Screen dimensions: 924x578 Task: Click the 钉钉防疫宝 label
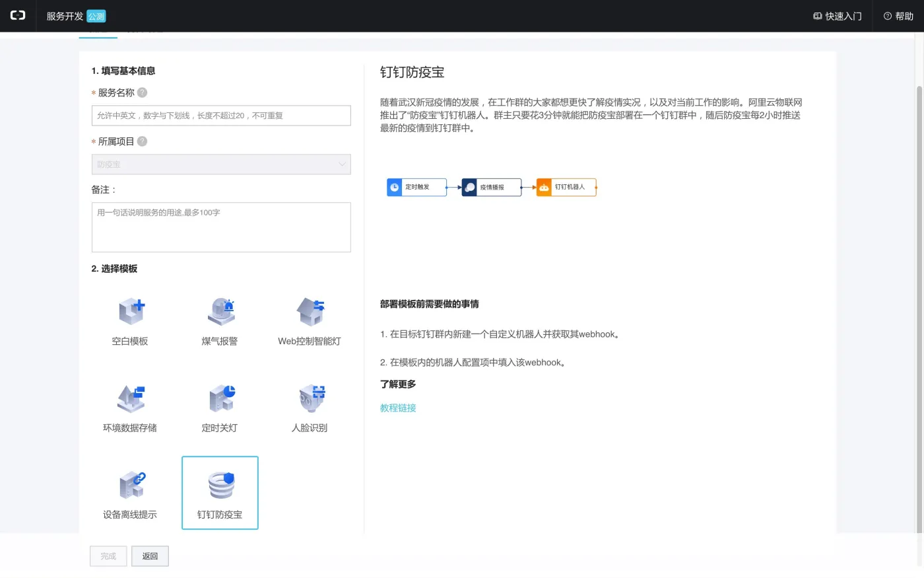pos(220,515)
